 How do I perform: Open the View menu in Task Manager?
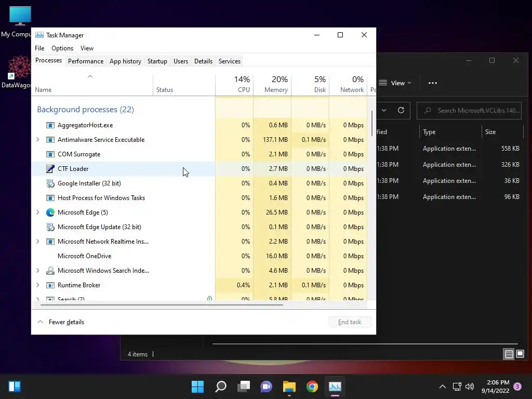click(87, 48)
